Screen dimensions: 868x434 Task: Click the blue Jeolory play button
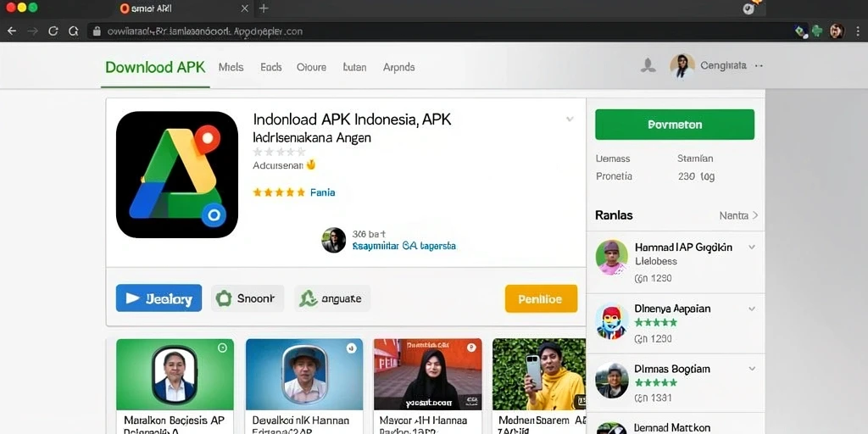coord(159,298)
